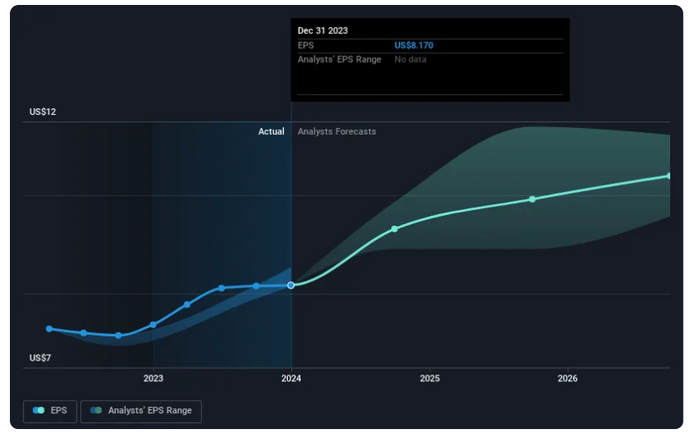Image resolution: width=690 pixels, height=434 pixels.
Task: Click the US$8.170 EPS value in tooltip
Action: [414, 45]
